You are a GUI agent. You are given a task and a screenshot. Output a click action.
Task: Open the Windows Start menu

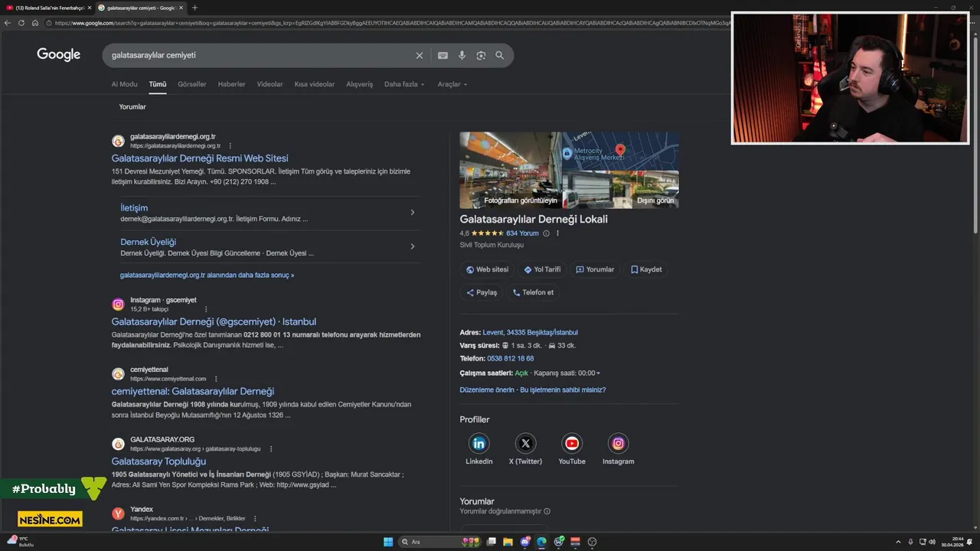pos(388,542)
